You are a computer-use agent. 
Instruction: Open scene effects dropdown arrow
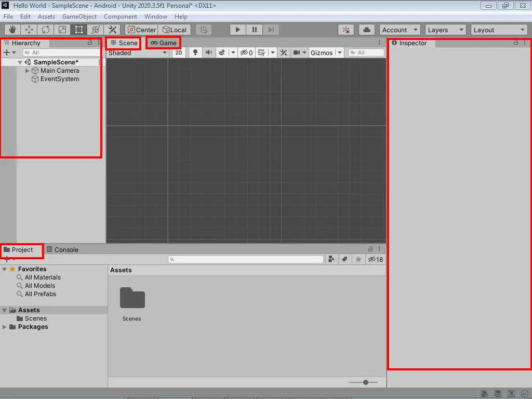tap(233, 52)
